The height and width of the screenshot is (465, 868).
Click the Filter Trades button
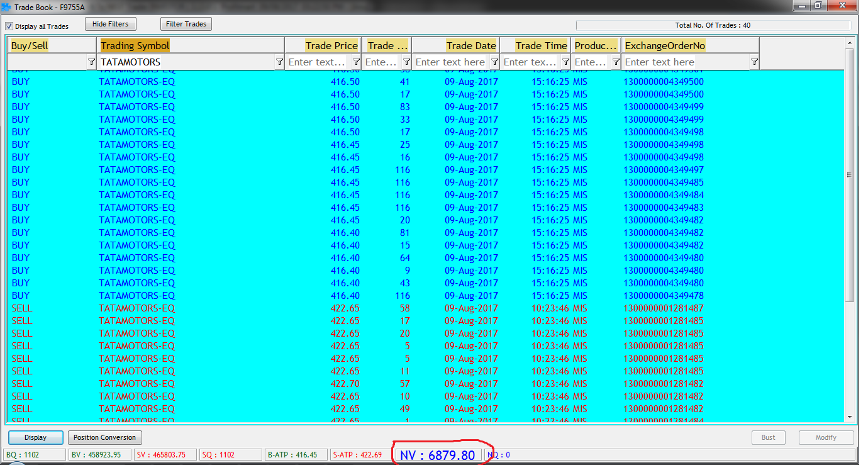point(186,24)
